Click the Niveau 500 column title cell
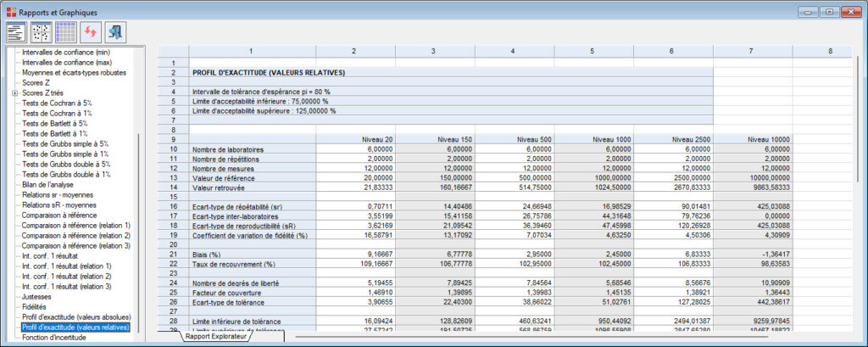Image resolution: width=868 pixels, height=347 pixels. tap(514, 137)
